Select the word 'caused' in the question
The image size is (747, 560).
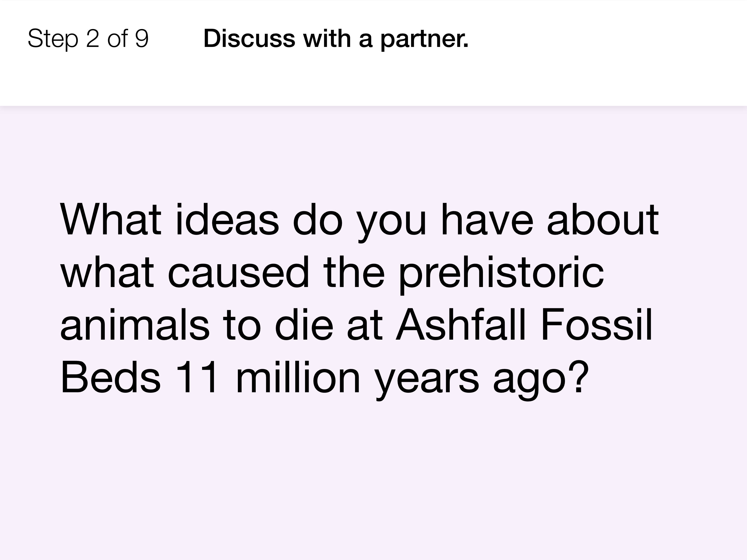tap(238, 272)
